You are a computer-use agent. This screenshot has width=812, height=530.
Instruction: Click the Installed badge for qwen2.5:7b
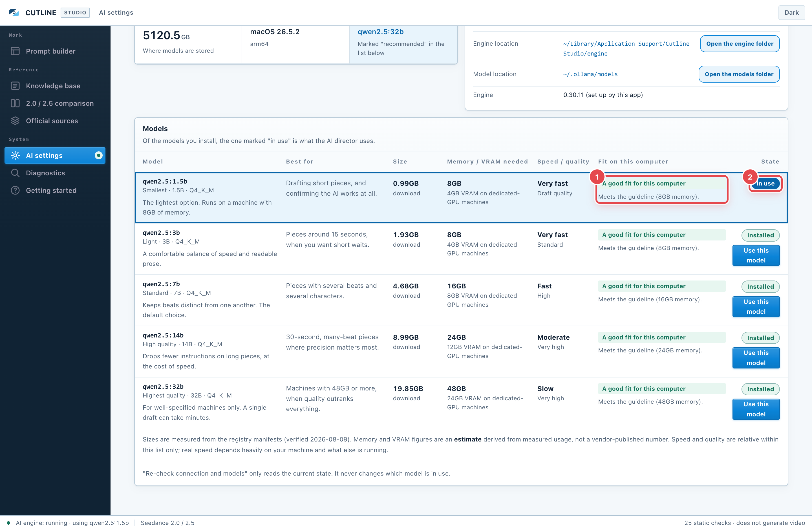(x=760, y=286)
